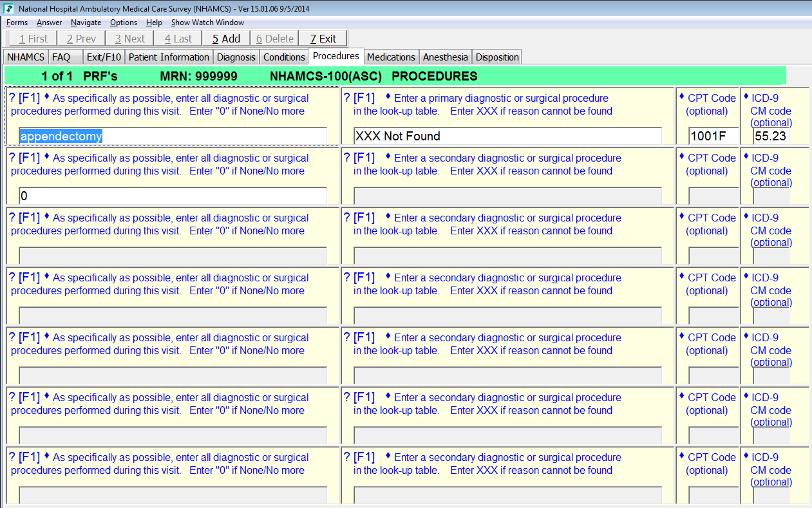Screen dimensions: 812x508
Task: Click the help question mark beside appendectomy field
Action: [12, 98]
